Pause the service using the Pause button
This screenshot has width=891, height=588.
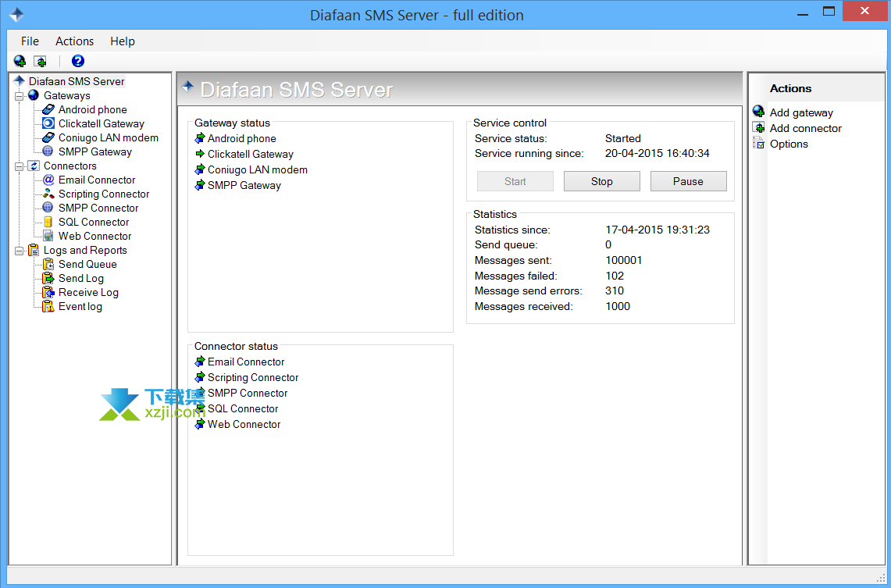pos(688,181)
